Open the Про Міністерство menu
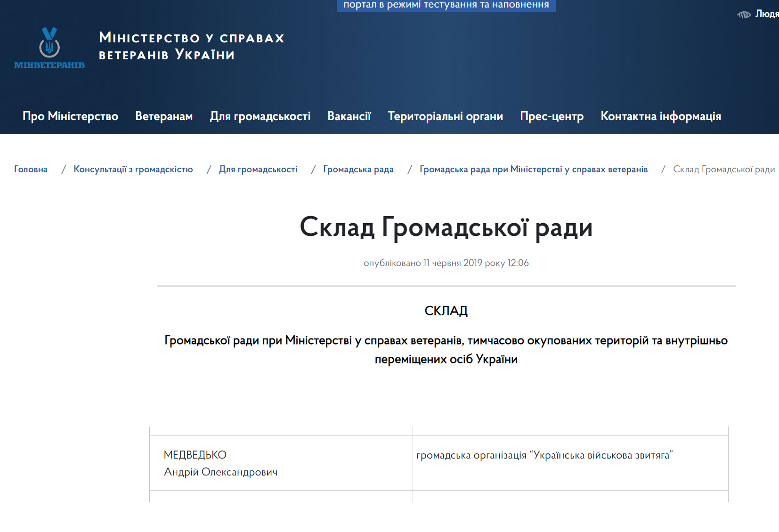This screenshot has width=779, height=532. click(71, 116)
